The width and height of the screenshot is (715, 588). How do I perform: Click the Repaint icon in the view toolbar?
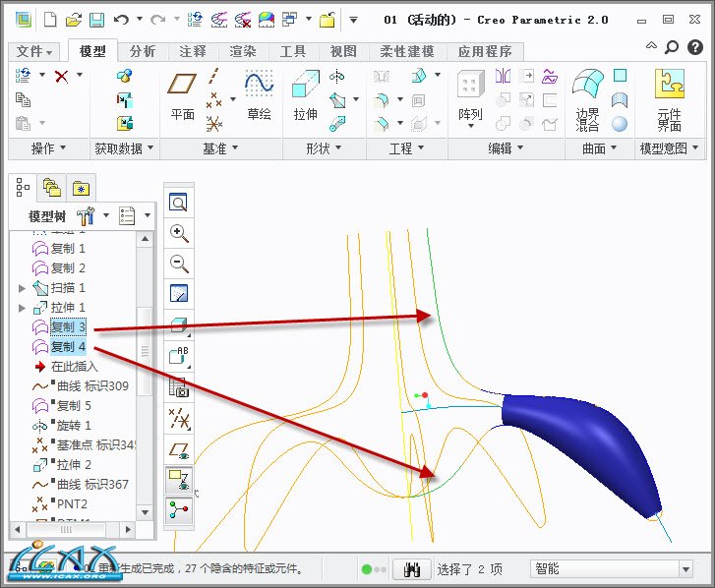[179, 294]
